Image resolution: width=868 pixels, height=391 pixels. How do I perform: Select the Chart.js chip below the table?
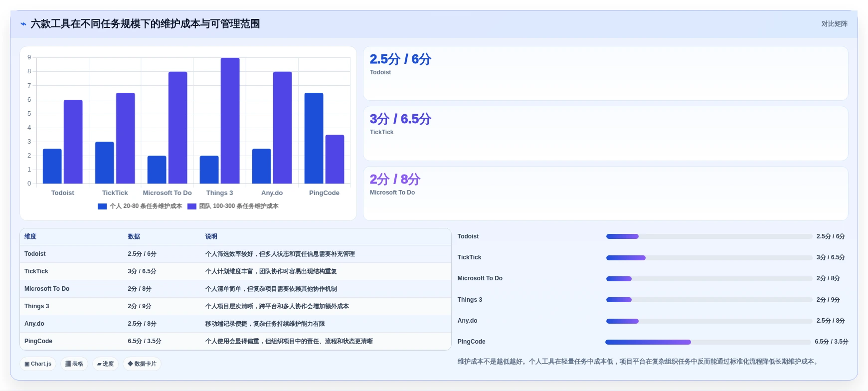[x=38, y=364]
